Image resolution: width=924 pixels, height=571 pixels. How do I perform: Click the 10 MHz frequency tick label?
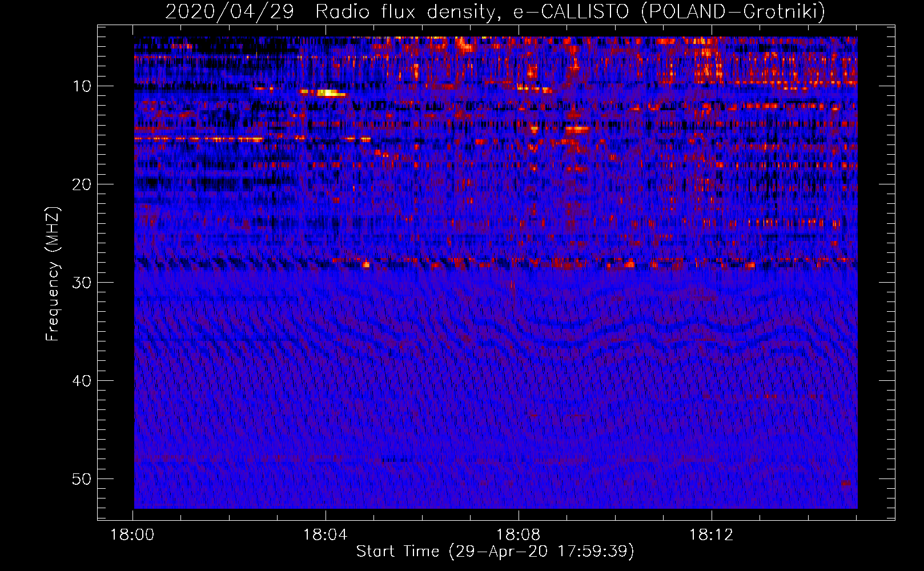[82, 86]
